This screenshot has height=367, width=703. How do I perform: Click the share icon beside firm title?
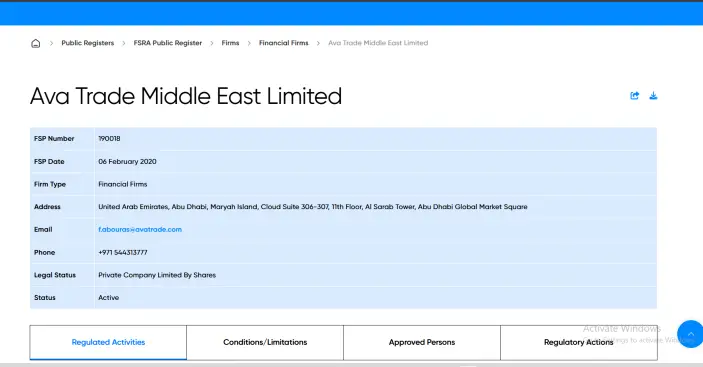[x=634, y=95]
